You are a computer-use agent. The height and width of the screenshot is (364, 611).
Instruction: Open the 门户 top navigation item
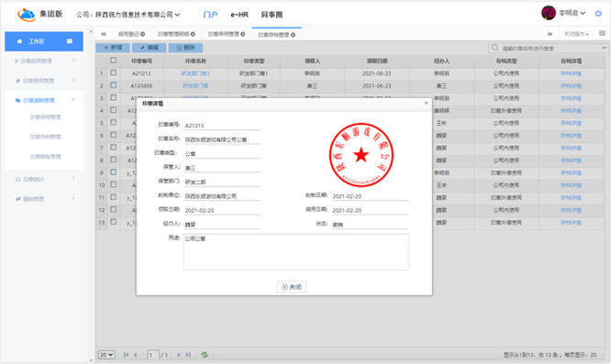(x=210, y=15)
